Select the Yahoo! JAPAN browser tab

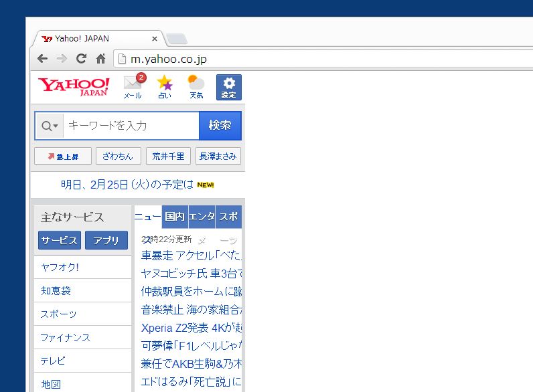[98, 38]
